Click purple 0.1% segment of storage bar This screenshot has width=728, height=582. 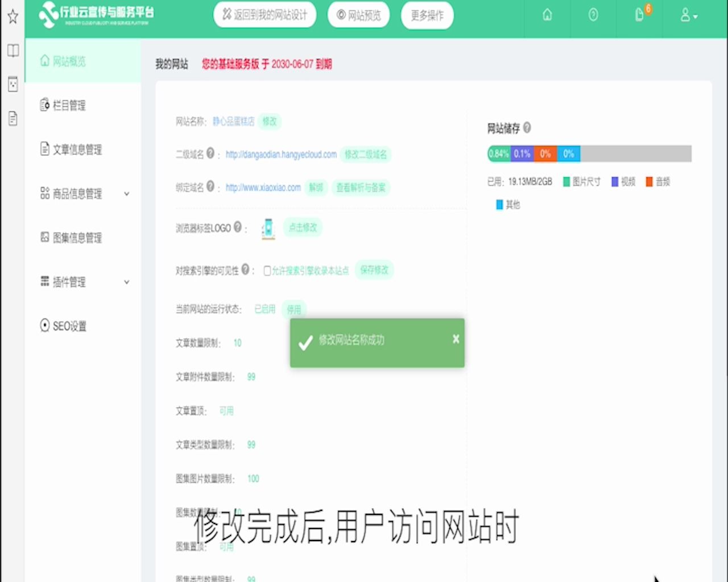pos(522,153)
